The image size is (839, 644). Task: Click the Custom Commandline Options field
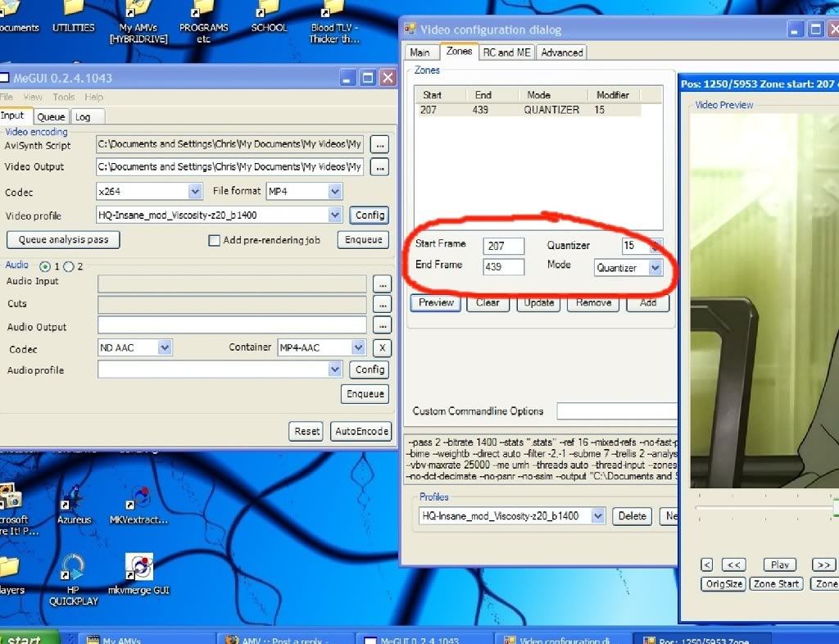617,410
